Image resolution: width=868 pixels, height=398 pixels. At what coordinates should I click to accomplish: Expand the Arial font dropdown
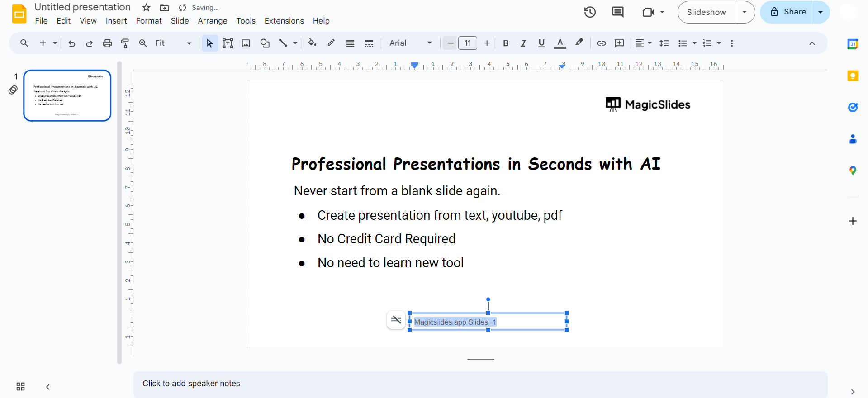tap(410, 43)
